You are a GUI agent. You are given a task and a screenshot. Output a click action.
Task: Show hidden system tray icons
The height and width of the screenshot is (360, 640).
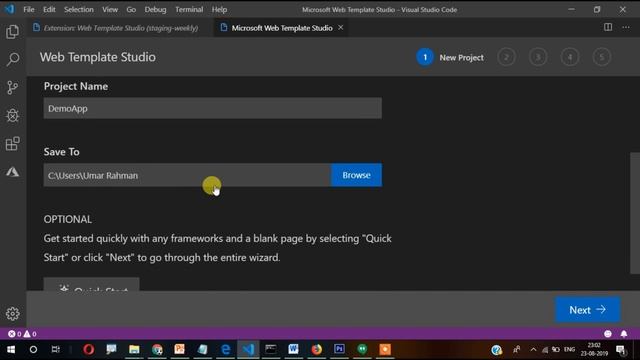pos(533,349)
